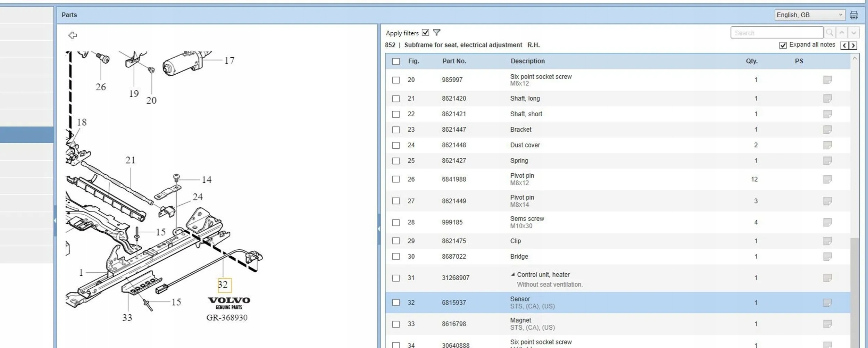
Task: Collapse the left diagram panel splitter
Action: click(x=379, y=229)
